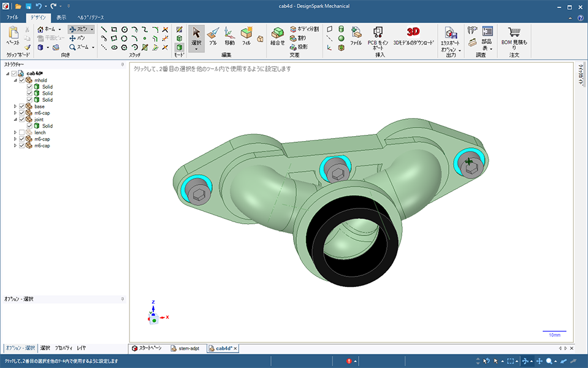Activate the 移動 (Move) tool
Viewport: 588px width, 368px height.
(x=229, y=36)
